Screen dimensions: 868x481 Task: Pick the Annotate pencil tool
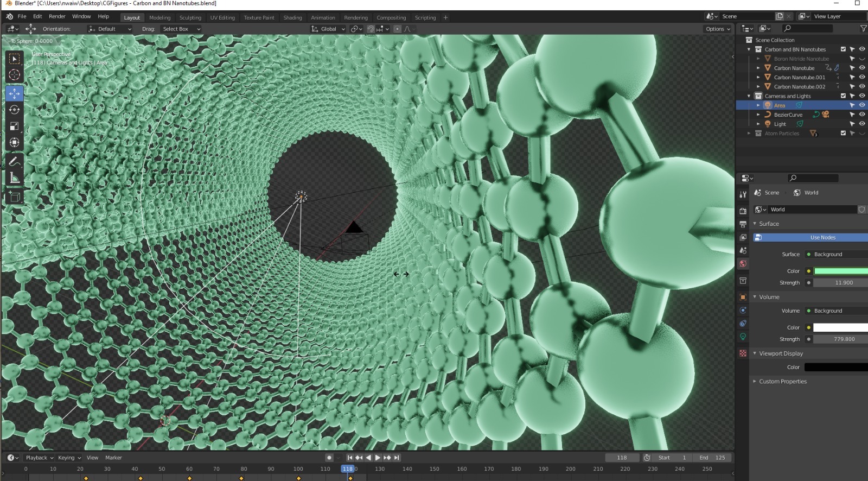click(x=15, y=161)
